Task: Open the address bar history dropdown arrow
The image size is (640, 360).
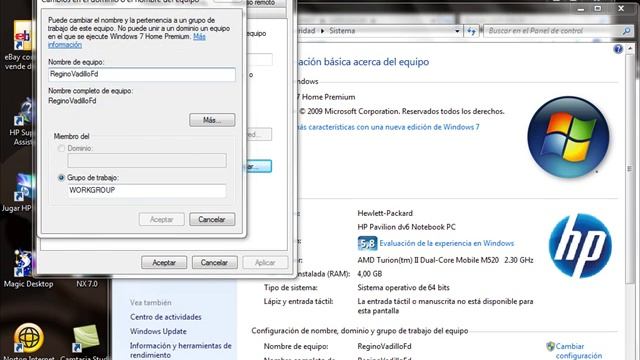Action: (x=457, y=31)
